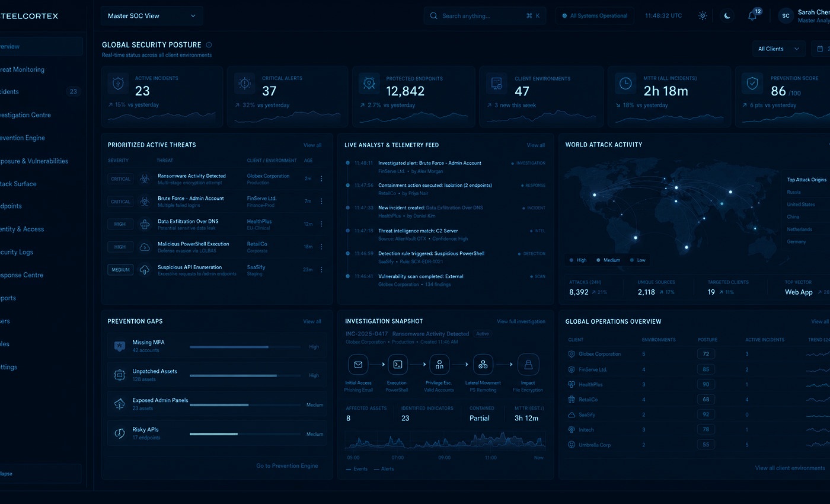Click the Missing MFA gap icon

119,346
